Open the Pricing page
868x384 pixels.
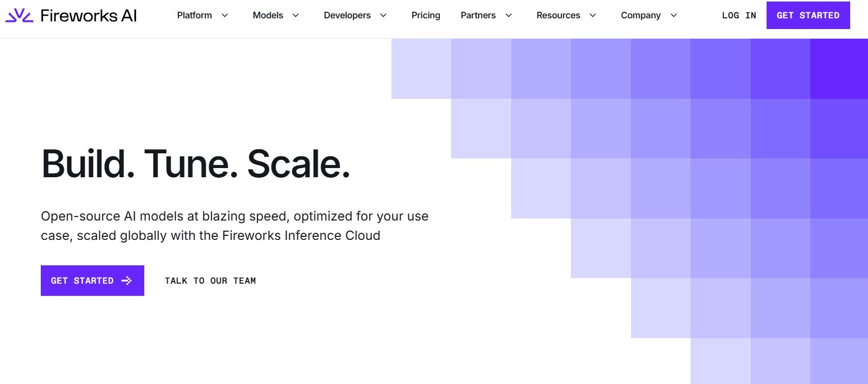pos(426,15)
